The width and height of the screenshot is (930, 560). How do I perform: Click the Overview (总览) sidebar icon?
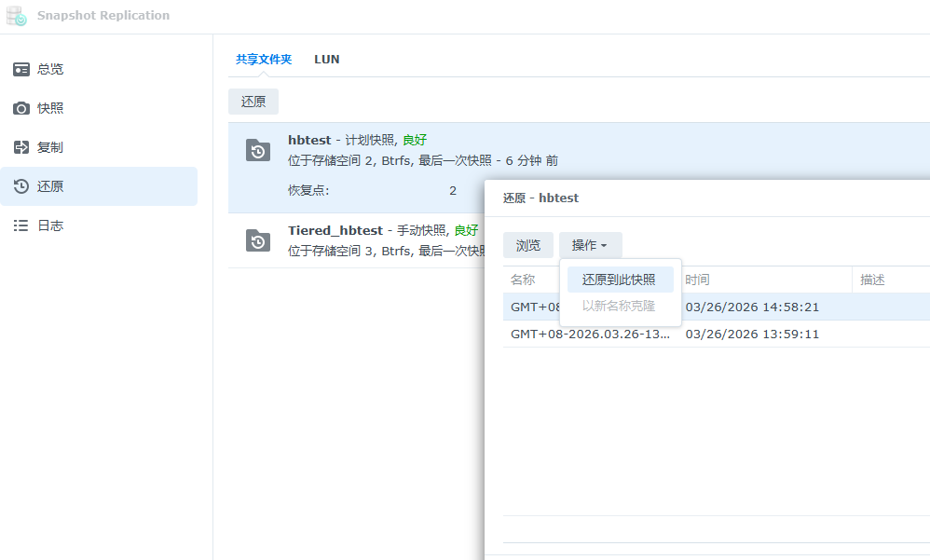click(21, 70)
